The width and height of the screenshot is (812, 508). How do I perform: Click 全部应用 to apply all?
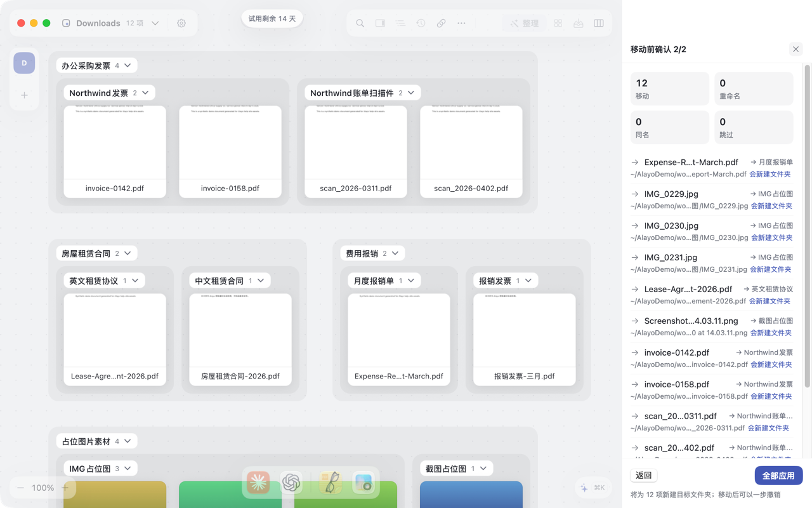(778, 476)
